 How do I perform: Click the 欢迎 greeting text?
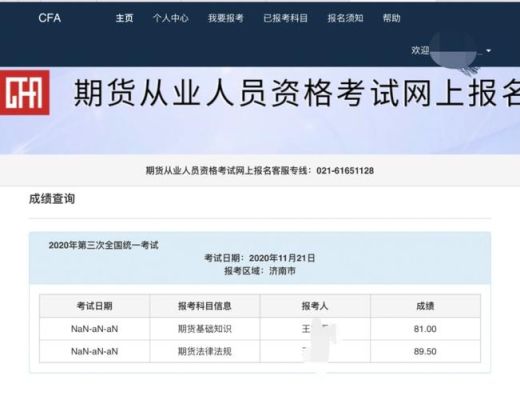420,51
